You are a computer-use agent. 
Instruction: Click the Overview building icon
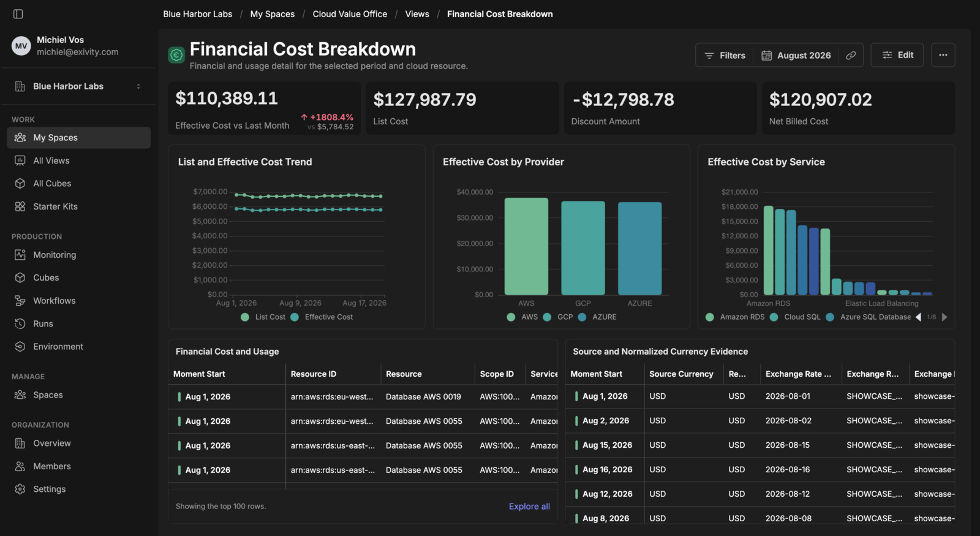[20, 444]
